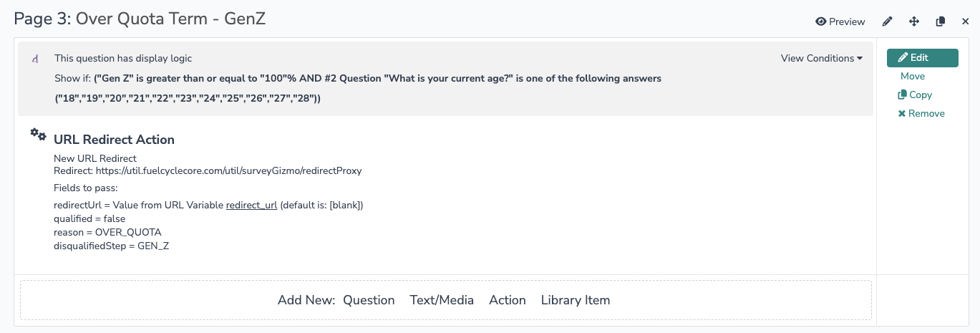
Task: Delete page using the header X icon
Action: tap(965, 21)
